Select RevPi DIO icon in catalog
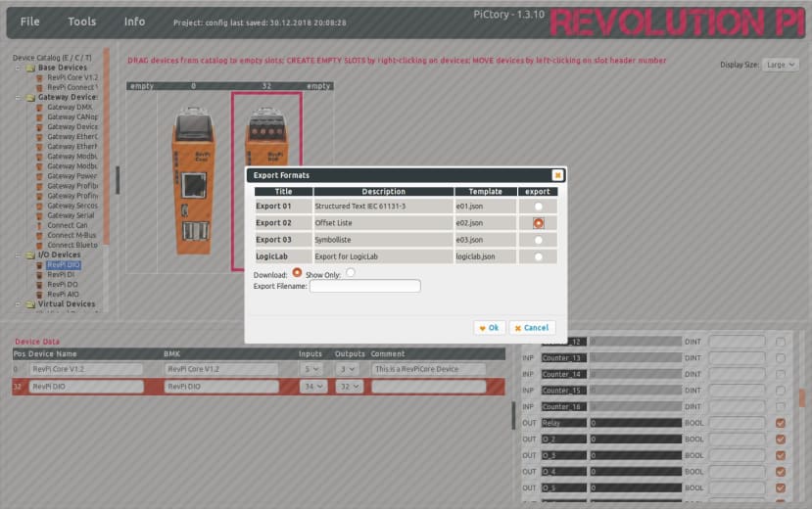The image size is (812, 509). (39, 265)
